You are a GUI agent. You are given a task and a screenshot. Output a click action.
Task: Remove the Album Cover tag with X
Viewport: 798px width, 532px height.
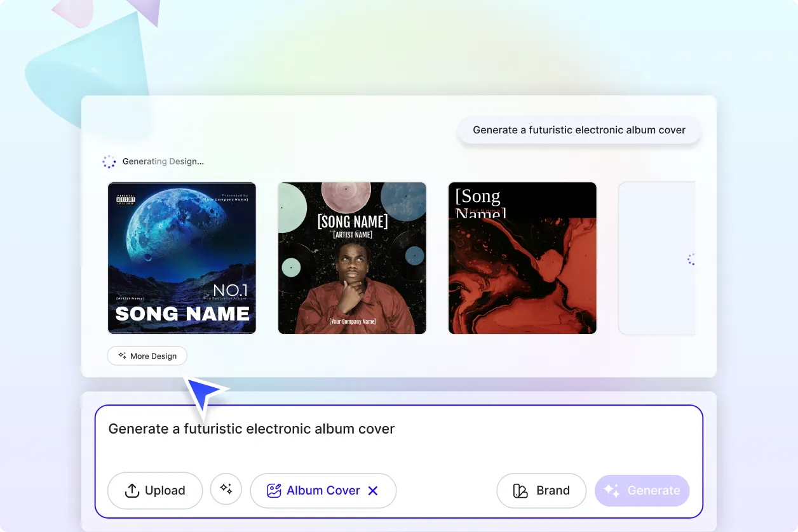373,491
